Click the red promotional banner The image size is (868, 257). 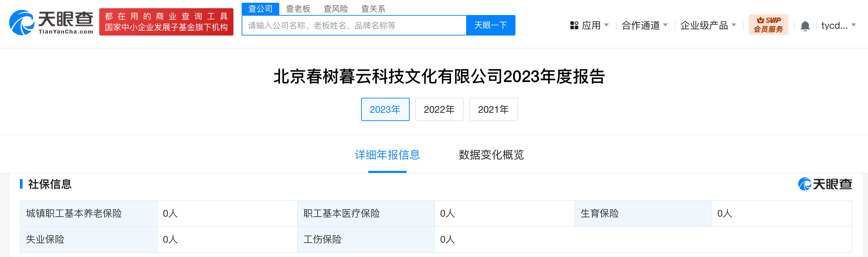pos(166,22)
